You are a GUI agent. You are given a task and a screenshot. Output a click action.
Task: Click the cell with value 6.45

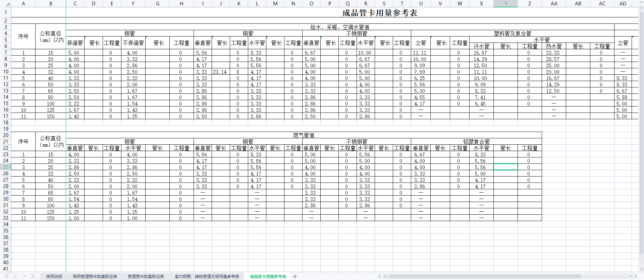[x=481, y=103]
